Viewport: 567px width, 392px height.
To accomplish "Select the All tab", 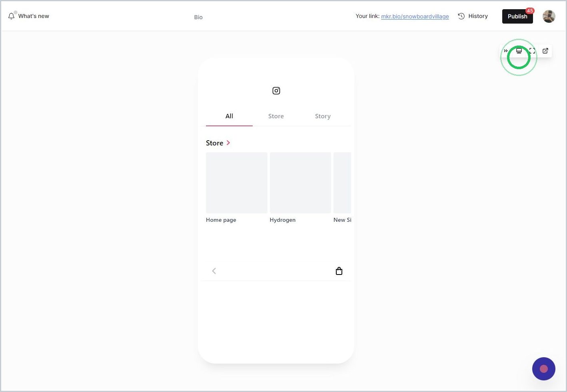I will (229, 116).
